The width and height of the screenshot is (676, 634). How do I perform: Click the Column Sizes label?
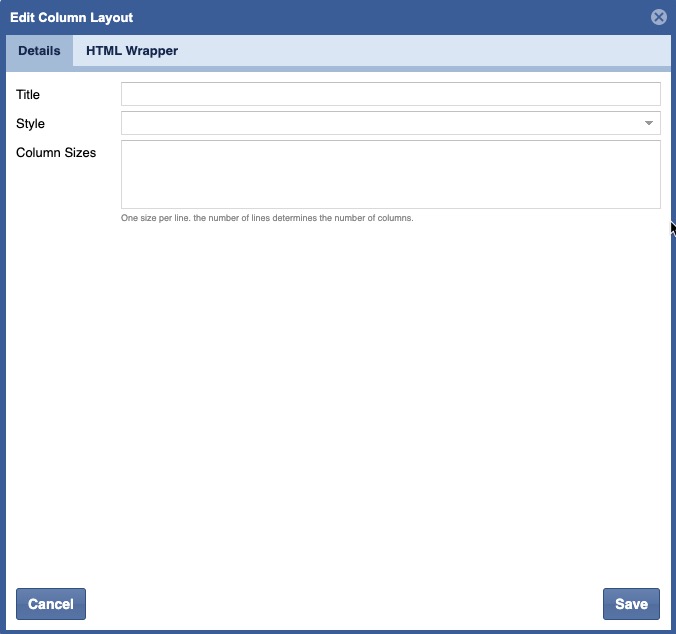click(x=56, y=153)
